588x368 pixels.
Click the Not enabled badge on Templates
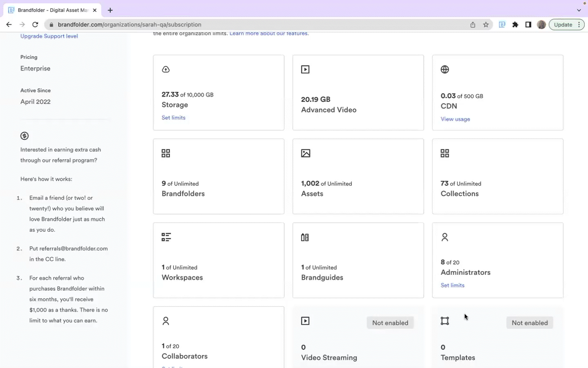click(x=530, y=323)
